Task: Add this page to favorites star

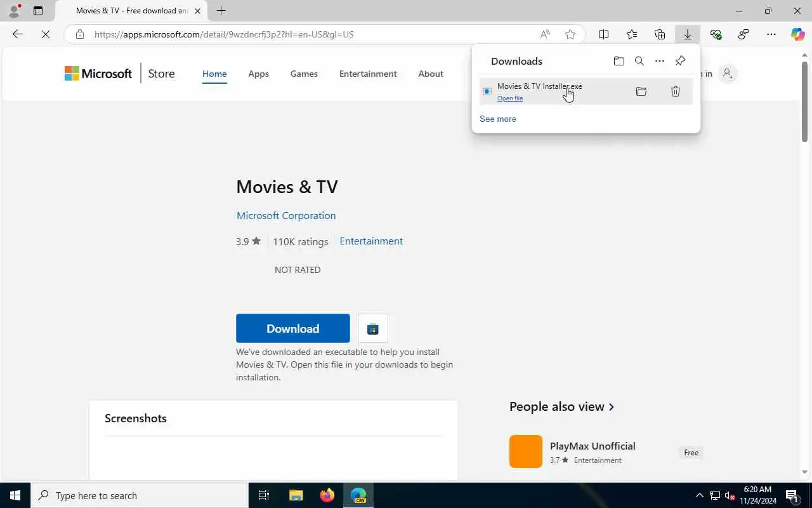Action: click(570, 34)
